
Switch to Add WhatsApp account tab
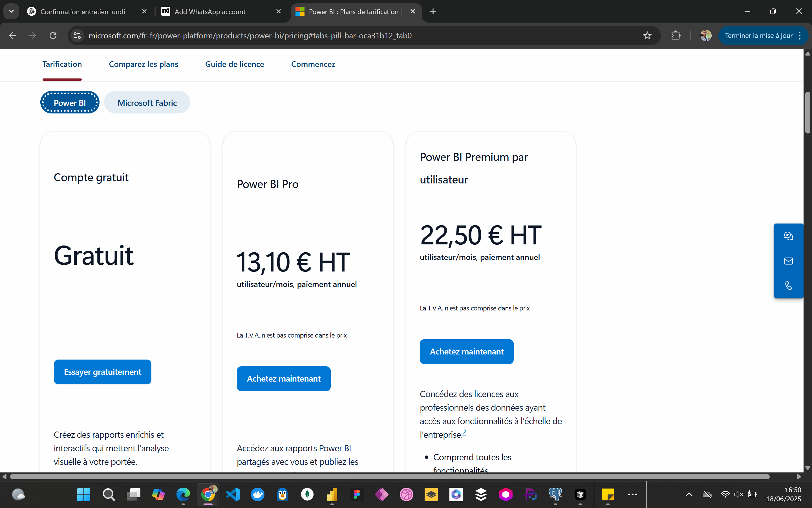210,12
